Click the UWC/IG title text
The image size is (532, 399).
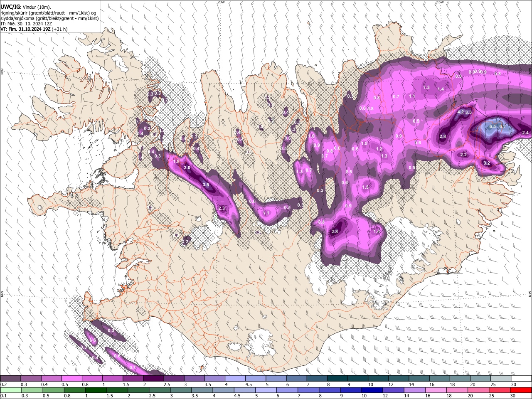[x=10, y=7]
